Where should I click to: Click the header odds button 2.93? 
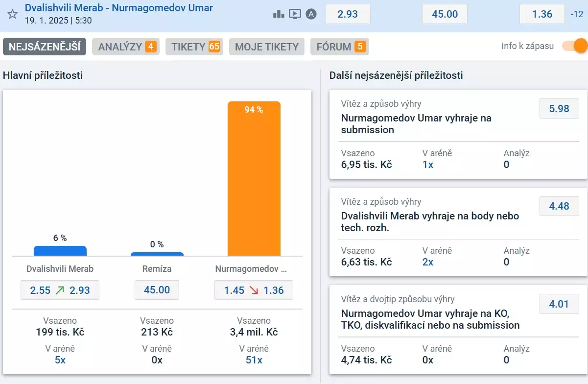(x=348, y=14)
